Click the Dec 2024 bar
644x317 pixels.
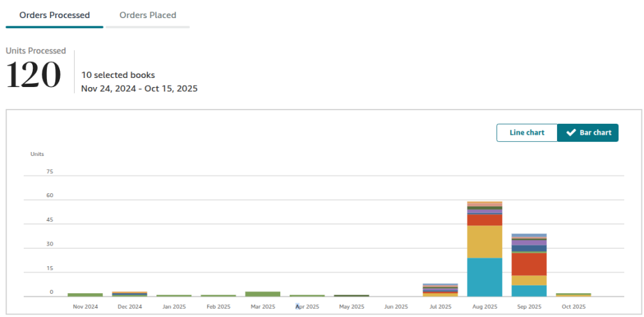pos(129,294)
